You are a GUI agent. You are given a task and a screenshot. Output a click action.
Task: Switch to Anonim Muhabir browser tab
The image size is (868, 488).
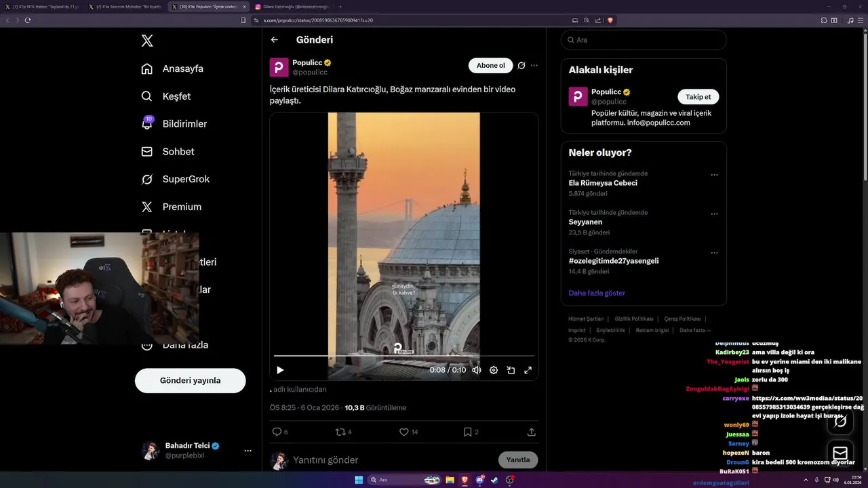tap(125, 7)
